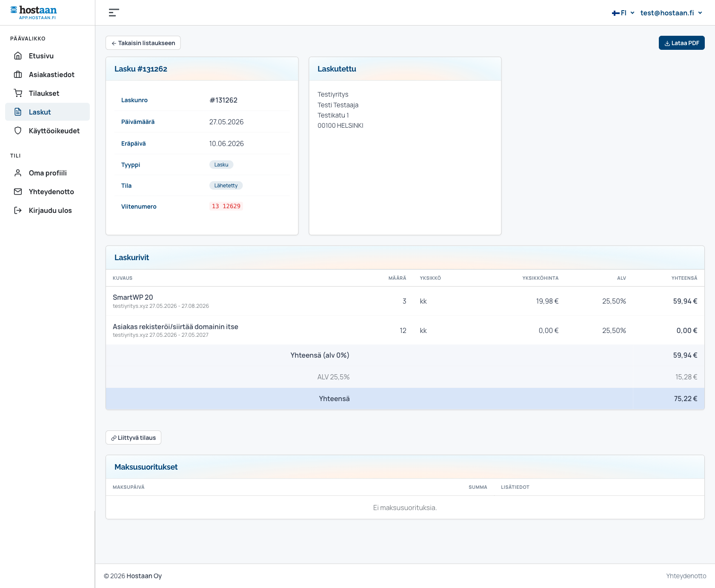
Task: Open Oma profiili user icon
Action: click(x=18, y=173)
